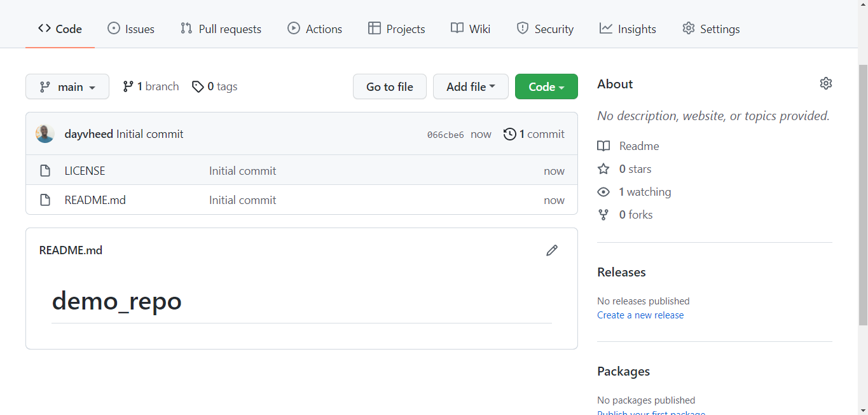Click the Readme book icon in About
The height and width of the screenshot is (415, 868).
[x=603, y=146]
